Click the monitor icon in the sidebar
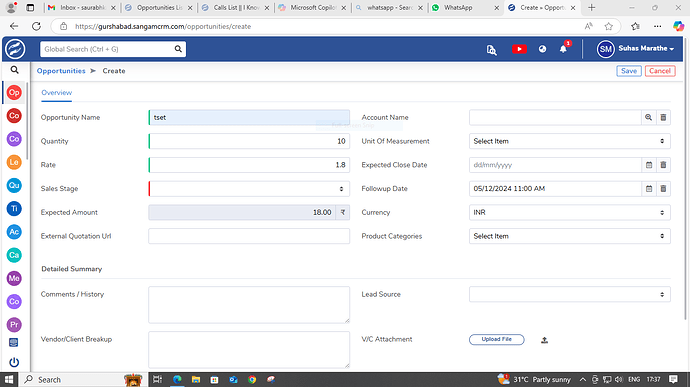This screenshot has height=387, width=690. point(14,343)
